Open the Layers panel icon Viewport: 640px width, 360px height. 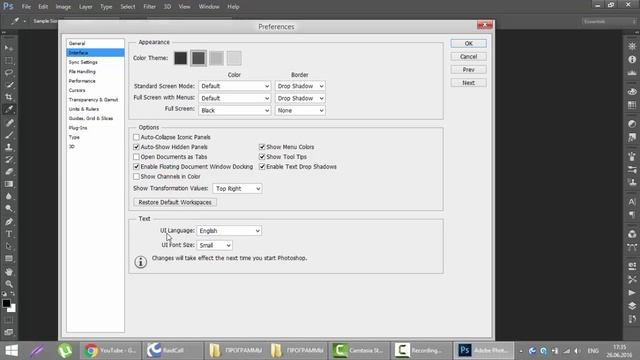632,306
